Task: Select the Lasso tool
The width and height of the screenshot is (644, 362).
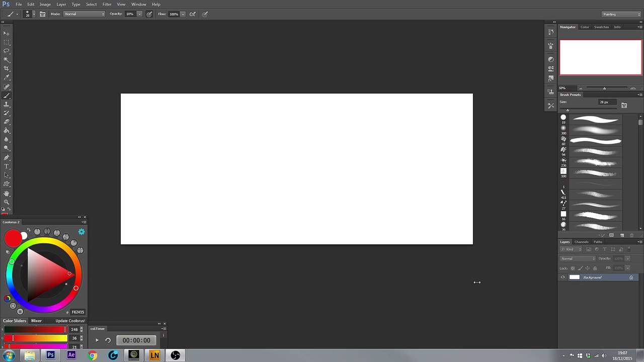Action: tap(7, 51)
